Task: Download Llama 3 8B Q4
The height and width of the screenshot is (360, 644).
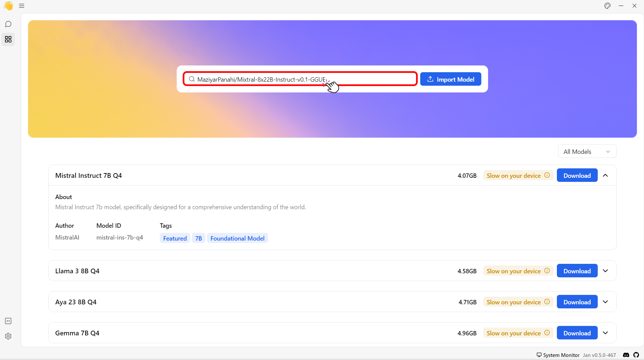Action: pos(577,271)
